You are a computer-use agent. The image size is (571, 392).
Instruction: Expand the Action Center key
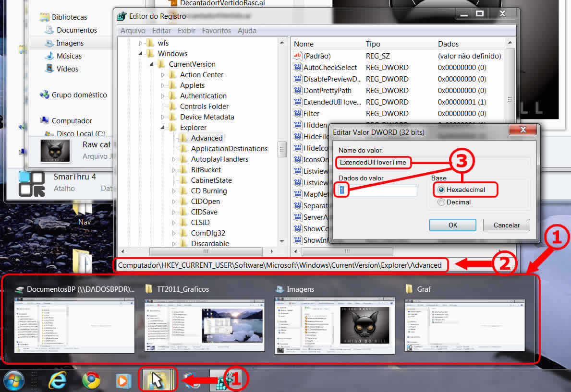[163, 75]
